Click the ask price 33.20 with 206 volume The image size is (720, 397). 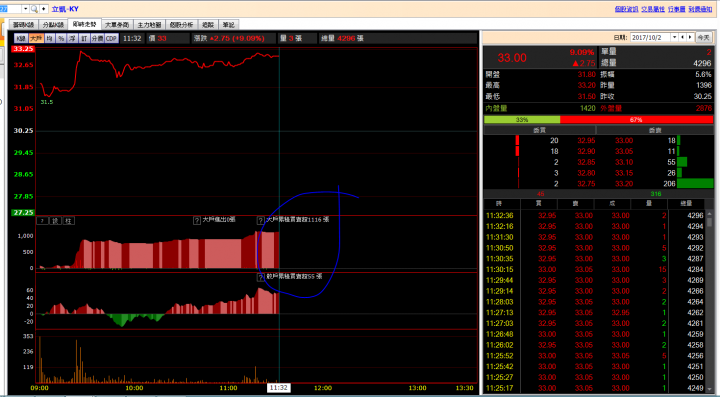click(624, 184)
